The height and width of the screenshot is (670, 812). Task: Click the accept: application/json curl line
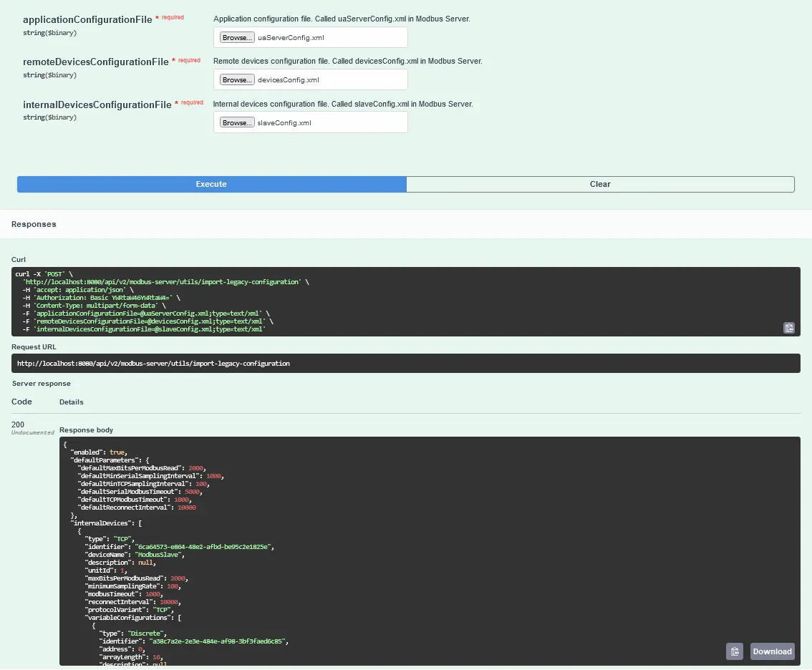pos(77,290)
